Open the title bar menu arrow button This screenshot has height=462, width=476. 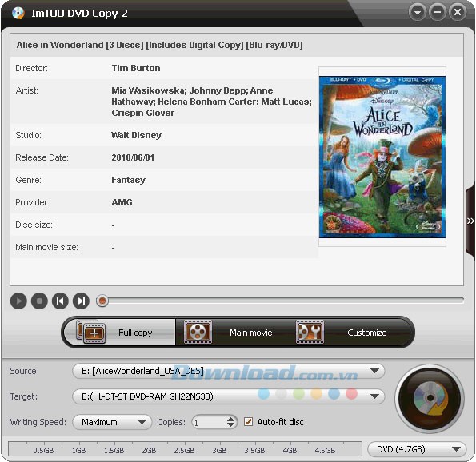coord(418,13)
